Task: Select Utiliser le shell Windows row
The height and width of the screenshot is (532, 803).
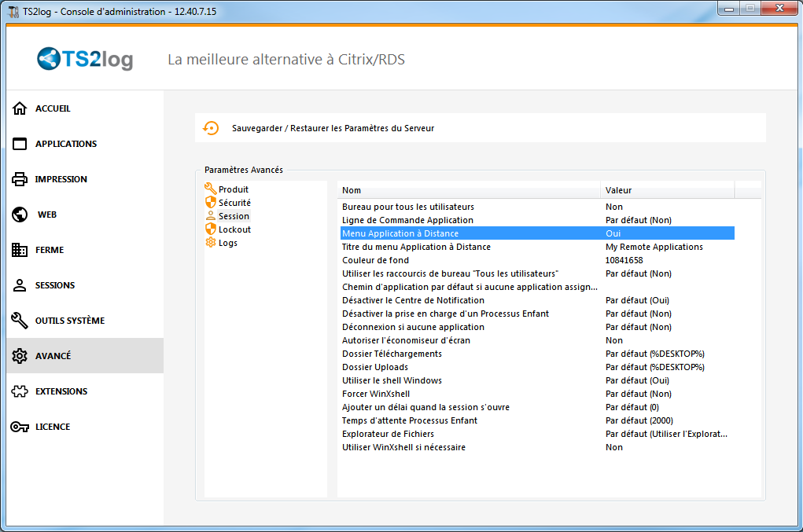Action: coord(537,380)
